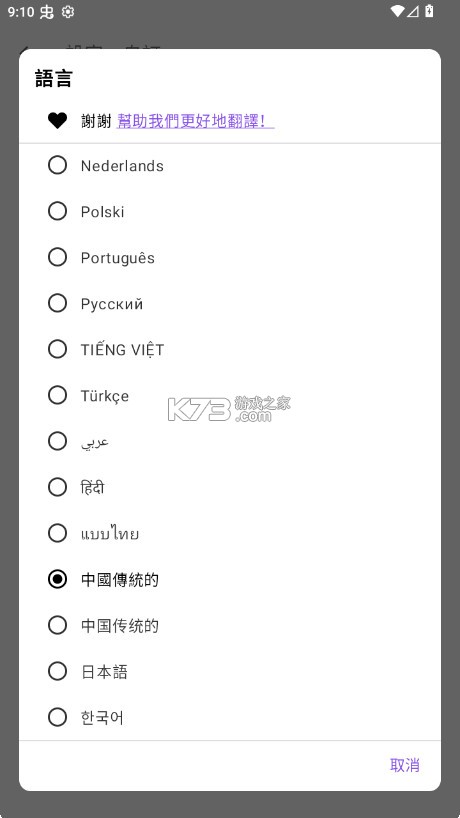Tap the Wi-Fi status icon
The image size is (460, 818).
tap(397, 11)
